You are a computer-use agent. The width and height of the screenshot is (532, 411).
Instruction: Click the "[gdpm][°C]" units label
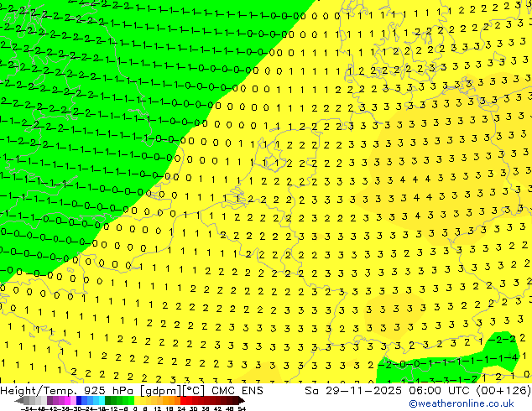coord(173,390)
